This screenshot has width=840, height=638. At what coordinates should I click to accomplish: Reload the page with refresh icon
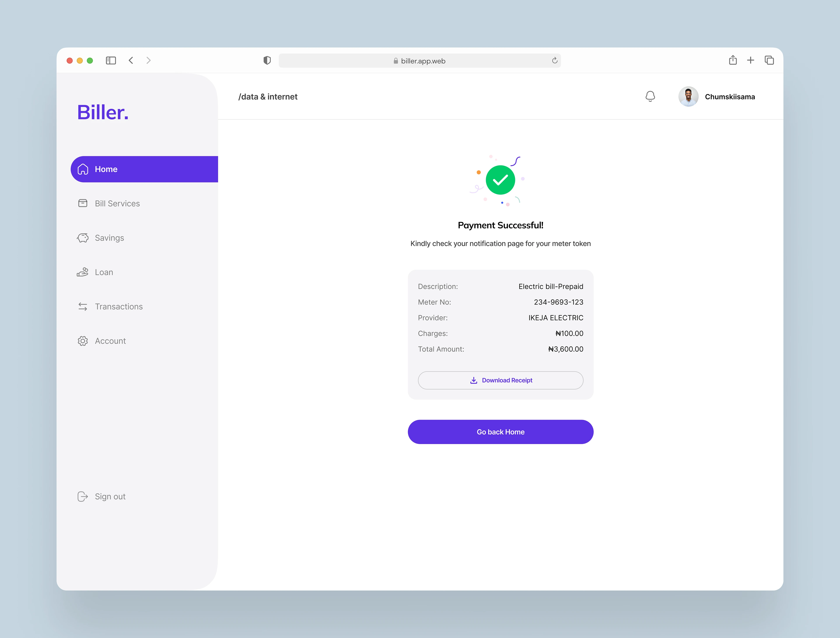click(555, 60)
